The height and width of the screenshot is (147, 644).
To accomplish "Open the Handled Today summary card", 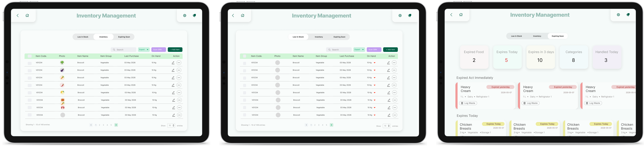I will click(x=607, y=57).
